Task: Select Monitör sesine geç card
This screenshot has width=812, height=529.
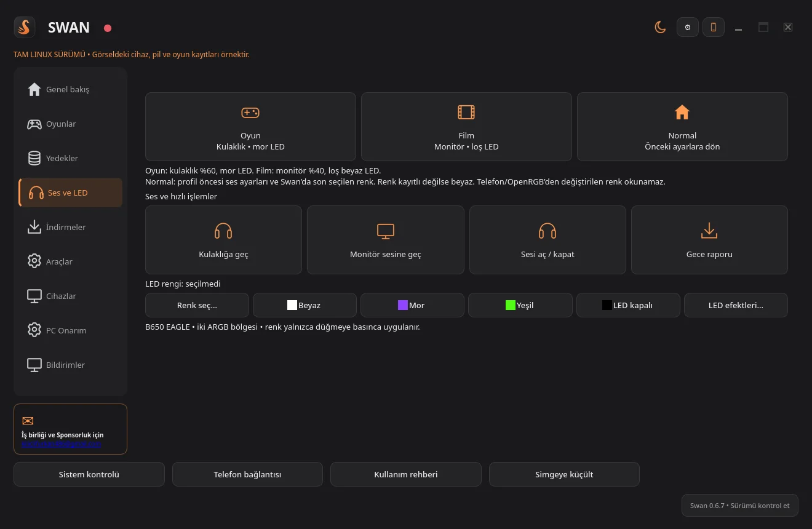Action: click(386, 240)
